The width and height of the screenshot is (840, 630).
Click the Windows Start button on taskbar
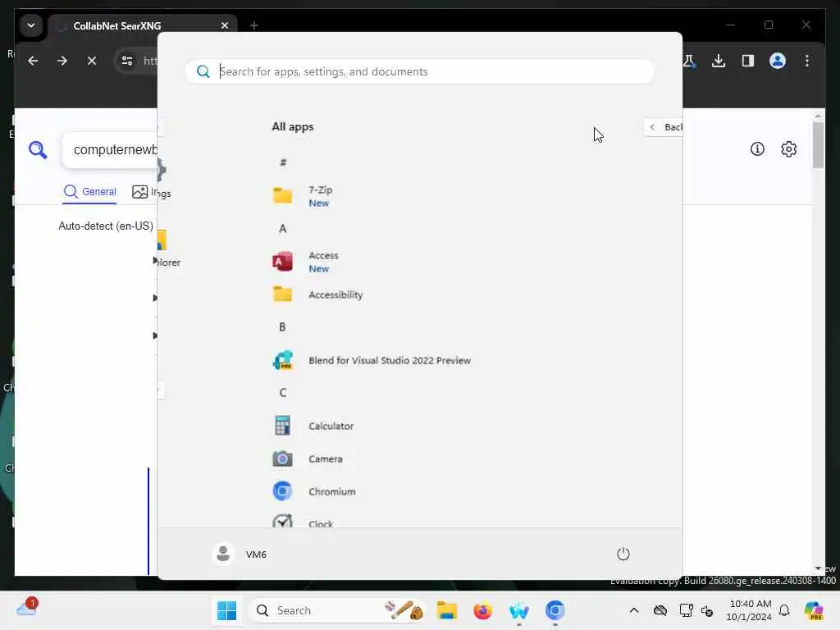tap(226, 610)
